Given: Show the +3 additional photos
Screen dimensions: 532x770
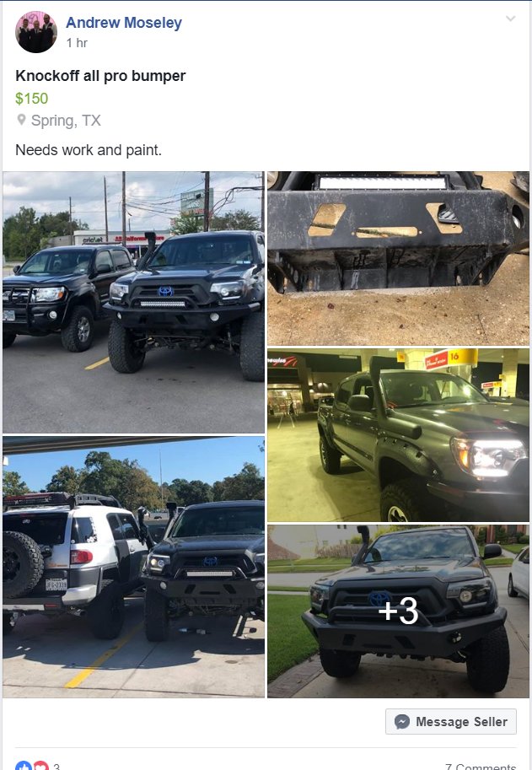Looking at the screenshot, I should [x=398, y=611].
